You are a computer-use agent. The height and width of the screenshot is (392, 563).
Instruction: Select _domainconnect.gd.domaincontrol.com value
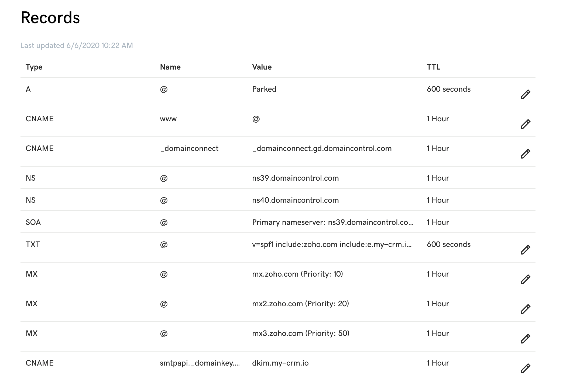[322, 149]
